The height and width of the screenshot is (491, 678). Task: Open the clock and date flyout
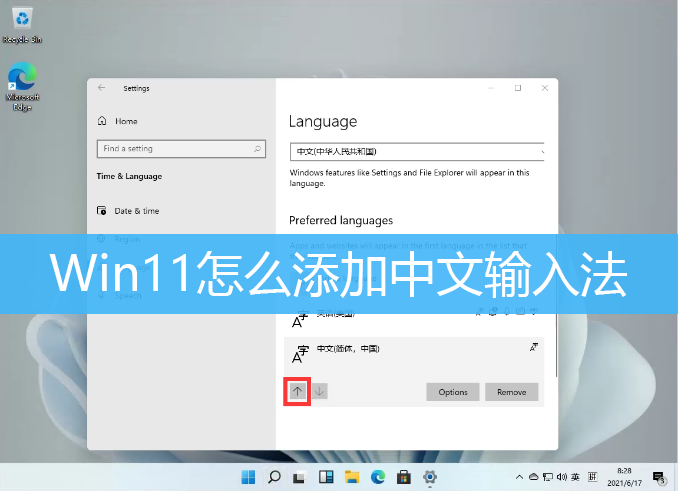click(625, 476)
